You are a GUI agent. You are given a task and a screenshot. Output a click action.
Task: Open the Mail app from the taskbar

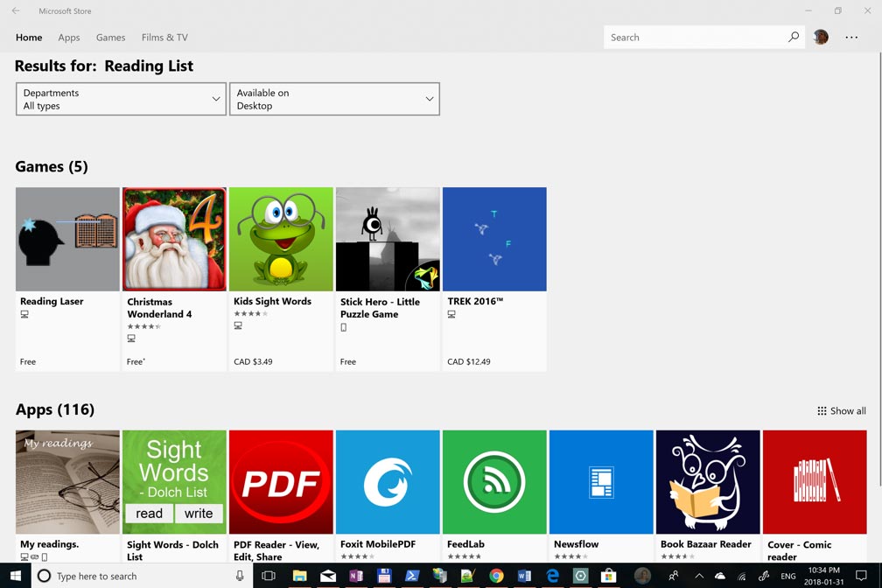328,576
